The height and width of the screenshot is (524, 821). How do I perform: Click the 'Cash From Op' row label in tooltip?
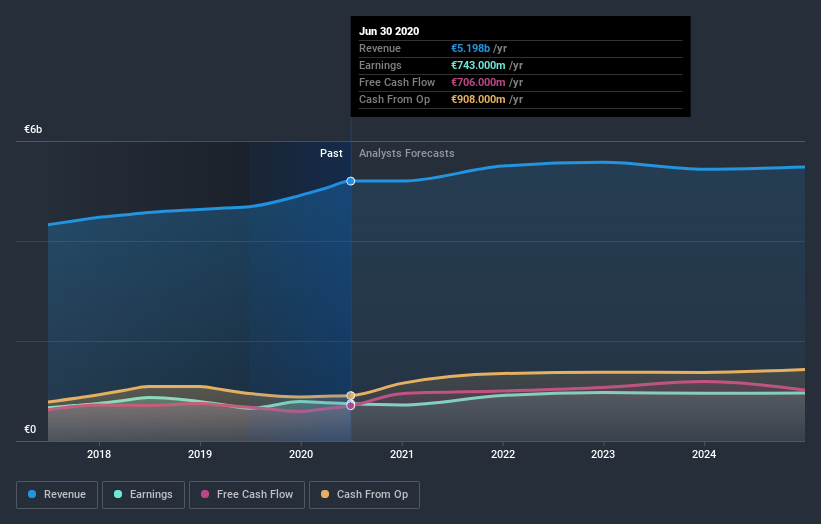point(395,99)
